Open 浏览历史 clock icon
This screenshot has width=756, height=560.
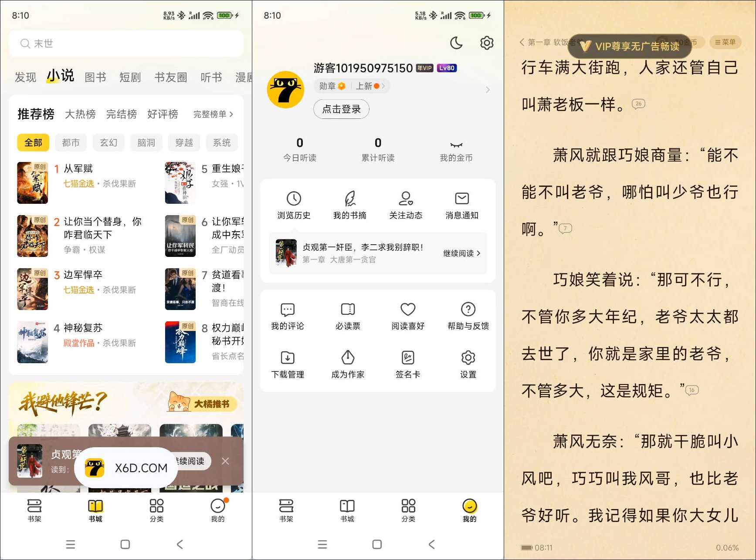[x=294, y=199]
